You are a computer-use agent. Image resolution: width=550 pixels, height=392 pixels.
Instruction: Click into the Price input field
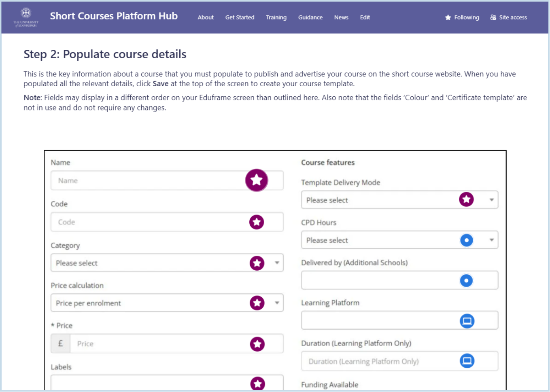(158, 344)
